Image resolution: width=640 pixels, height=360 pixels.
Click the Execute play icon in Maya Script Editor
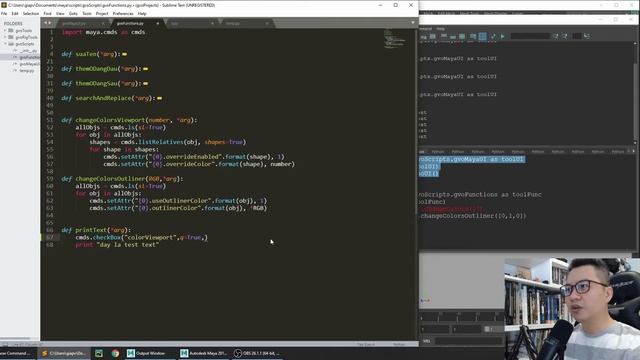(502, 36)
